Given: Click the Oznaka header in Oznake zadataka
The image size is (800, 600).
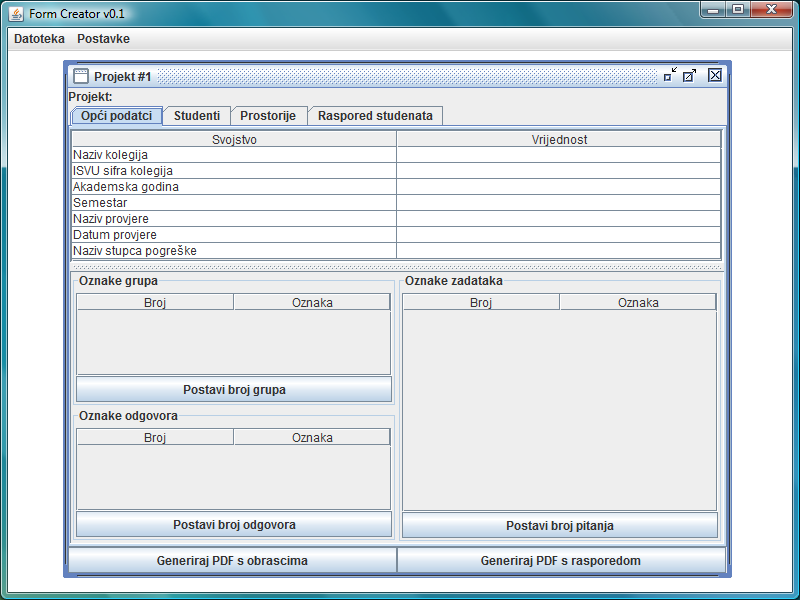Looking at the screenshot, I should (638, 303).
